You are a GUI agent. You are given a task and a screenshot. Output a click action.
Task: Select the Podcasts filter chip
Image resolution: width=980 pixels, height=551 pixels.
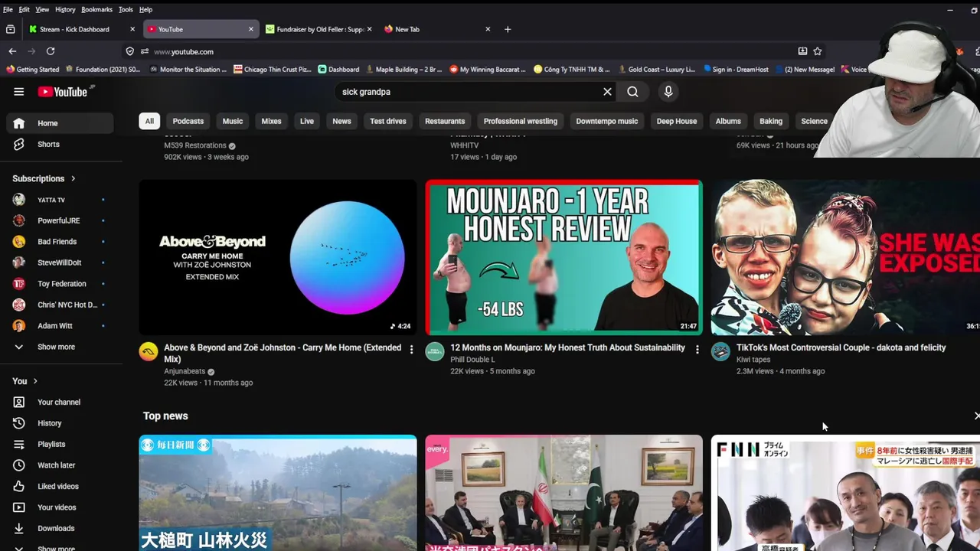click(188, 121)
